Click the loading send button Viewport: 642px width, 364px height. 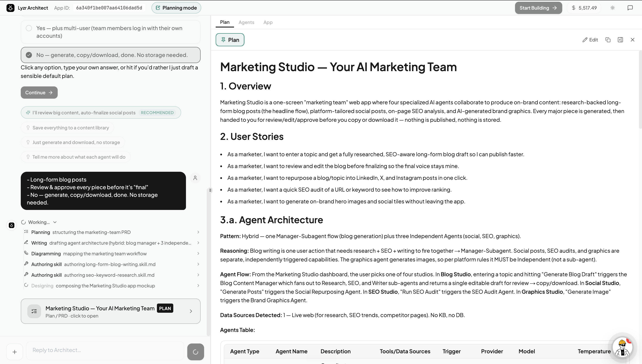click(196, 352)
